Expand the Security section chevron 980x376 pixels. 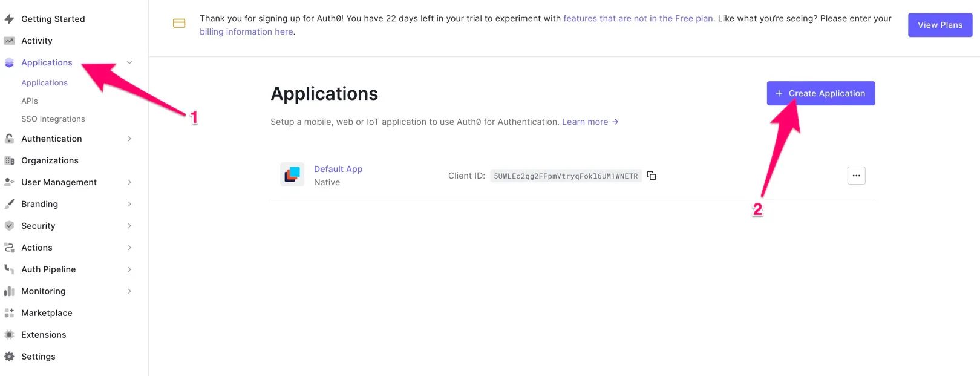pyautogui.click(x=129, y=226)
